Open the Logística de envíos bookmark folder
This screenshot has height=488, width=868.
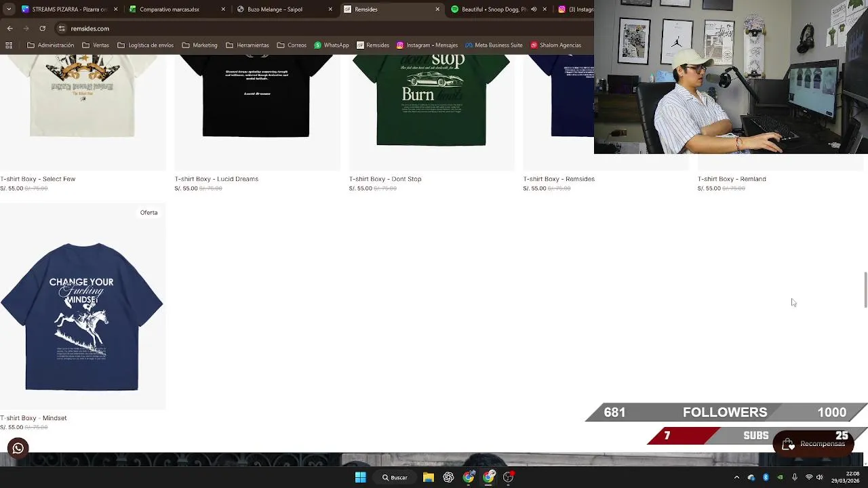coord(146,45)
